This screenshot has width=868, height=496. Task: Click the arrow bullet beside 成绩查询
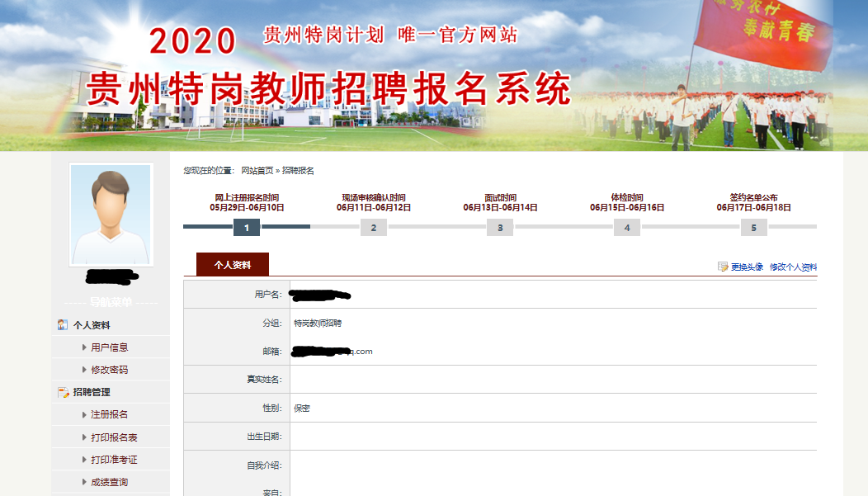pos(84,482)
